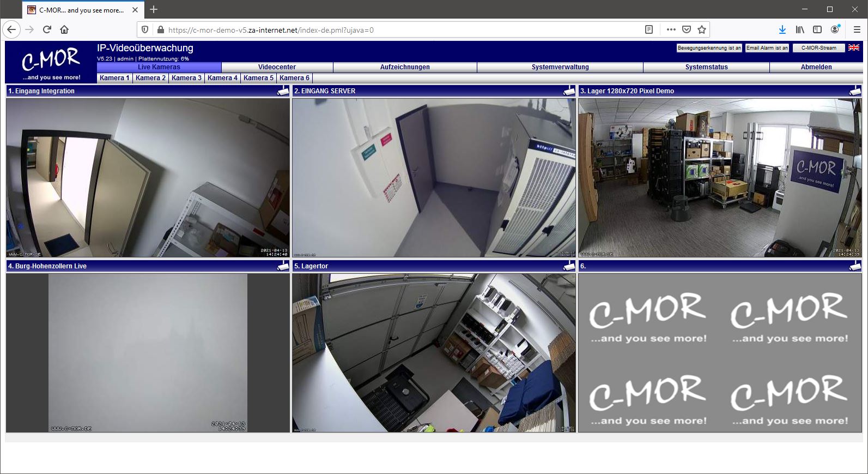
Task: Open Lager 1280x720 live video feed
Action: (x=720, y=177)
